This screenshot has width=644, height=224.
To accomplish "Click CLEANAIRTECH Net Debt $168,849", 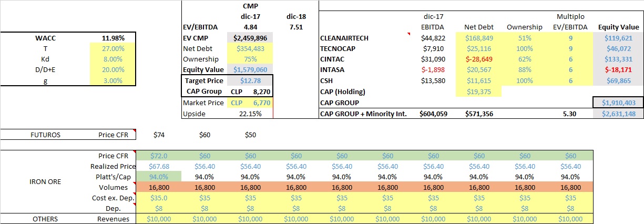I will (478, 38).
